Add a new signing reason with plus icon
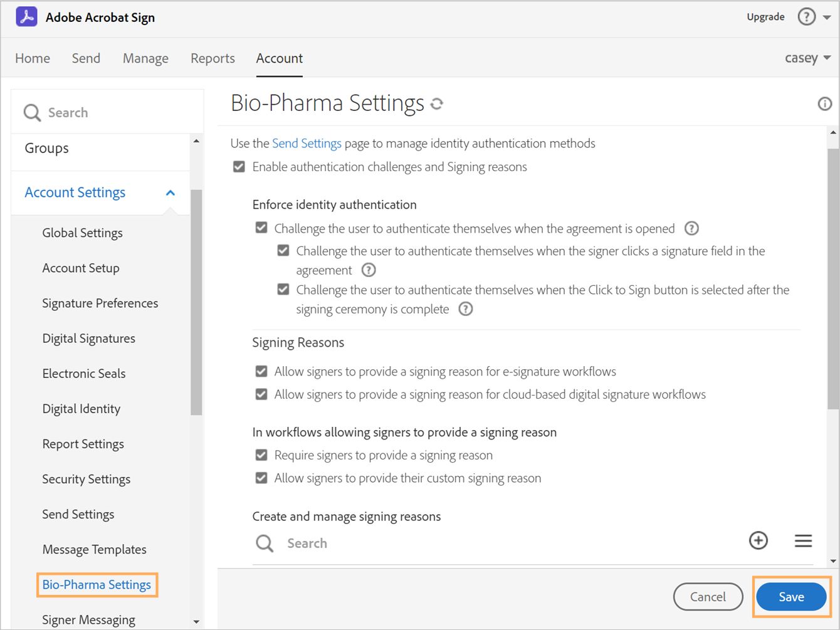 (759, 540)
